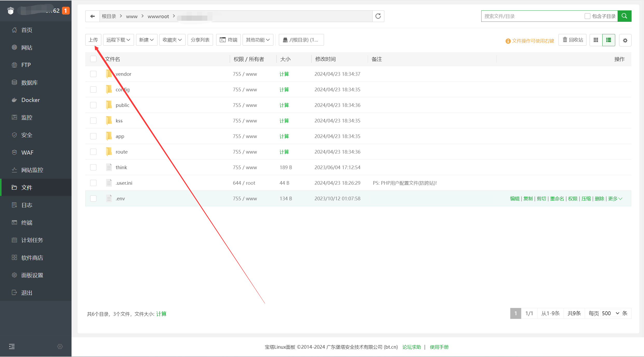Expand the 其他功能 dropdown
This screenshot has height=357, width=644.
[x=258, y=40]
